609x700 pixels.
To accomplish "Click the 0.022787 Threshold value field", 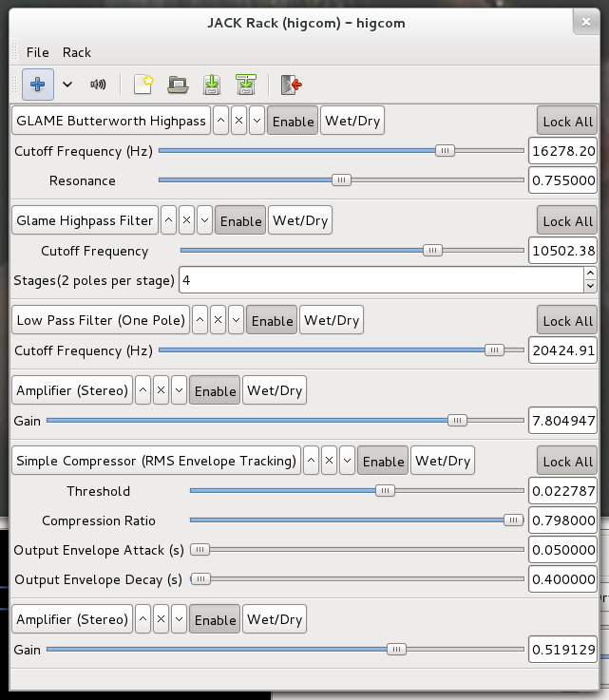I will (563, 491).
